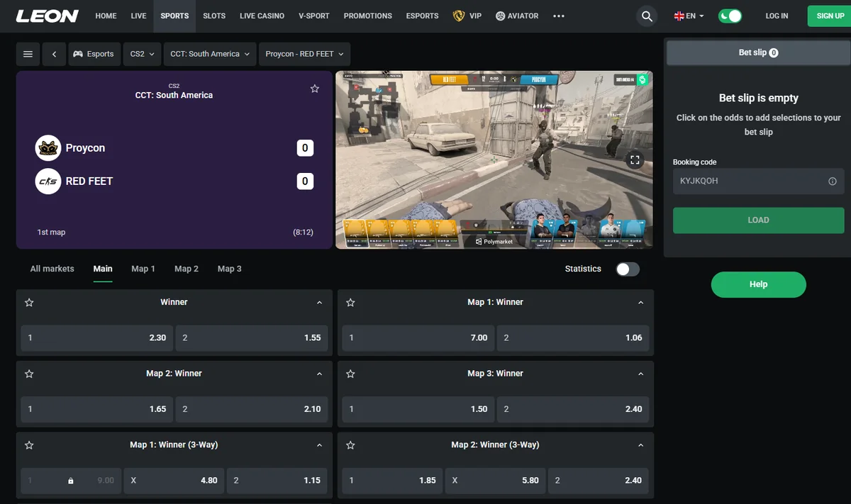Image resolution: width=851 pixels, height=504 pixels.
Task: Star the Map 2: Winner (3-Way) market
Action: (350, 445)
